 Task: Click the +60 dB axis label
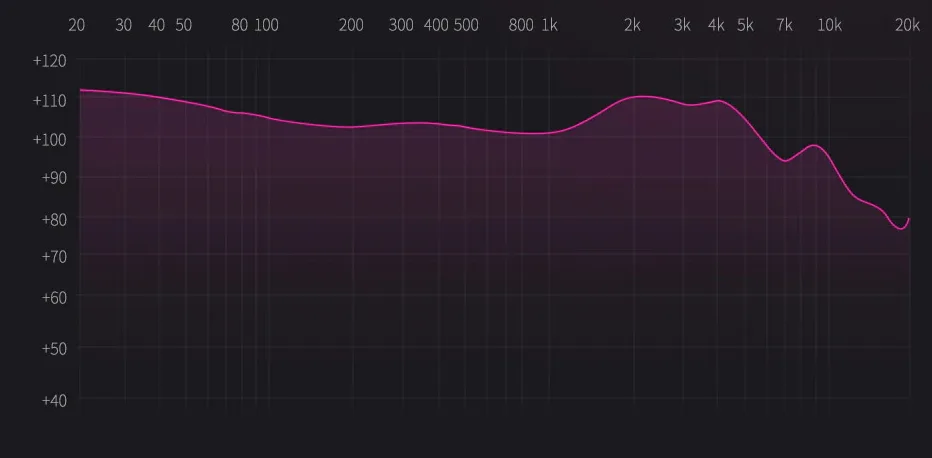point(54,297)
